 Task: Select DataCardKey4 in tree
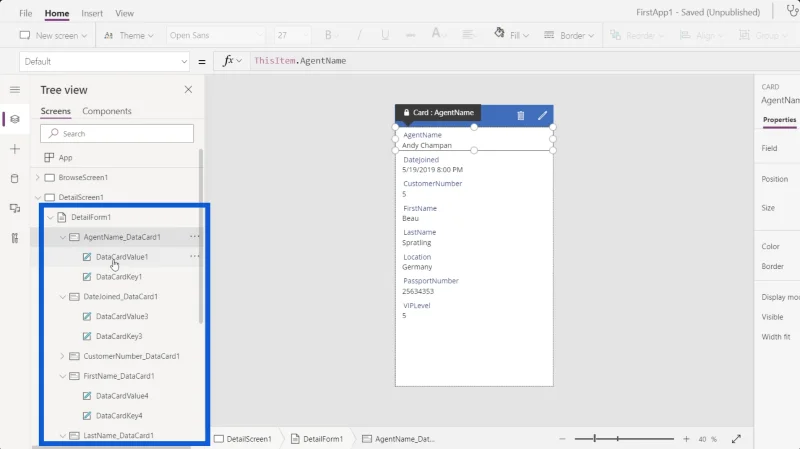click(119, 416)
